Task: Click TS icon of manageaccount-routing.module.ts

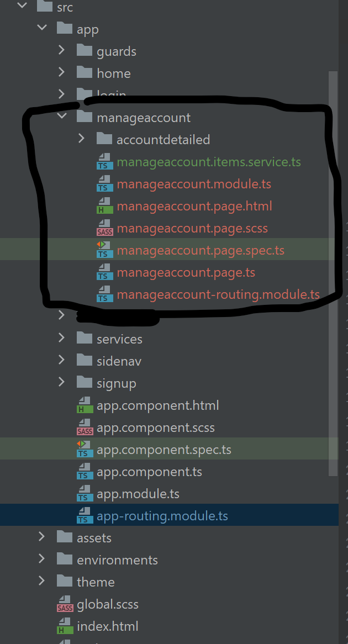Action: [x=105, y=294]
